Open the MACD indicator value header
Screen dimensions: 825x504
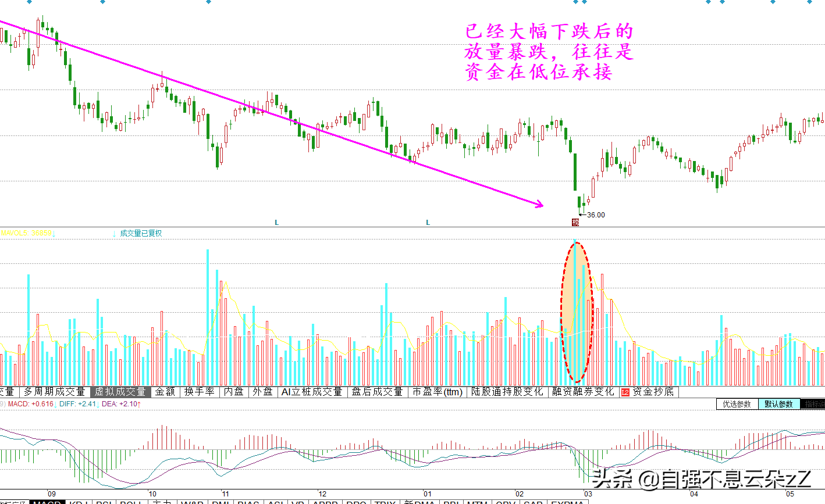click(x=30, y=403)
